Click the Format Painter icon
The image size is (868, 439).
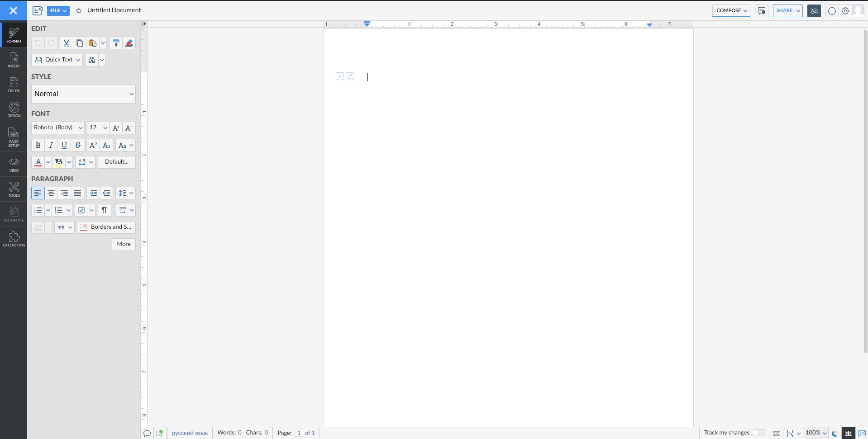point(116,43)
